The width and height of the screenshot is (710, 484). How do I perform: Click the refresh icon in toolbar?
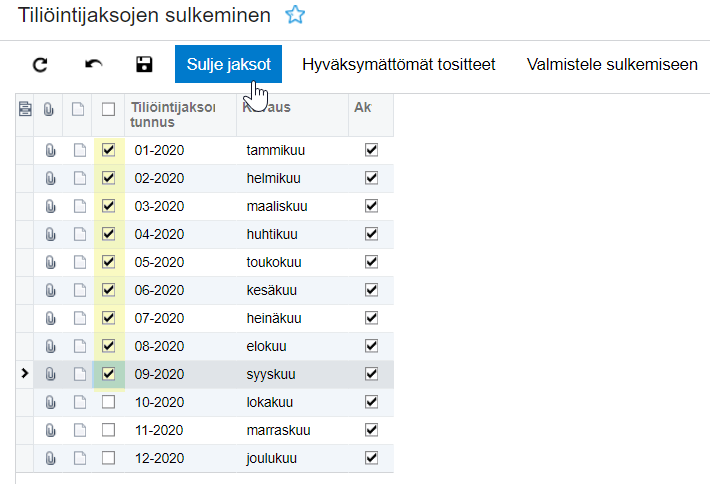tap(40, 65)
